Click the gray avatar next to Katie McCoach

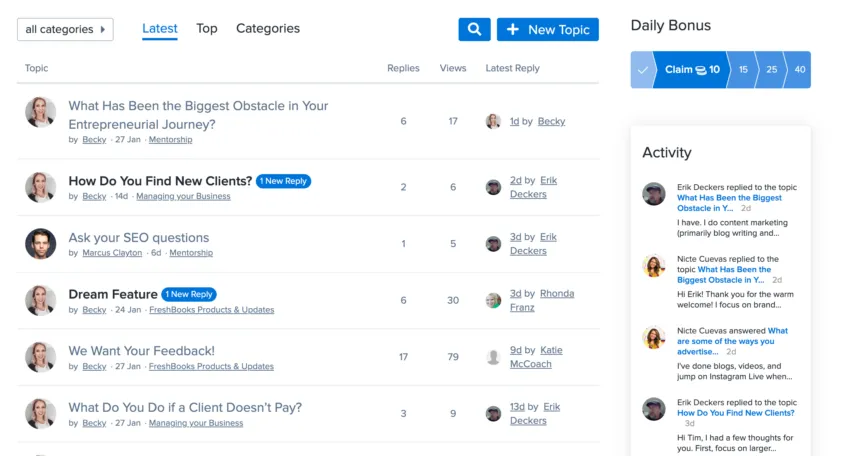tap(493, 357)
